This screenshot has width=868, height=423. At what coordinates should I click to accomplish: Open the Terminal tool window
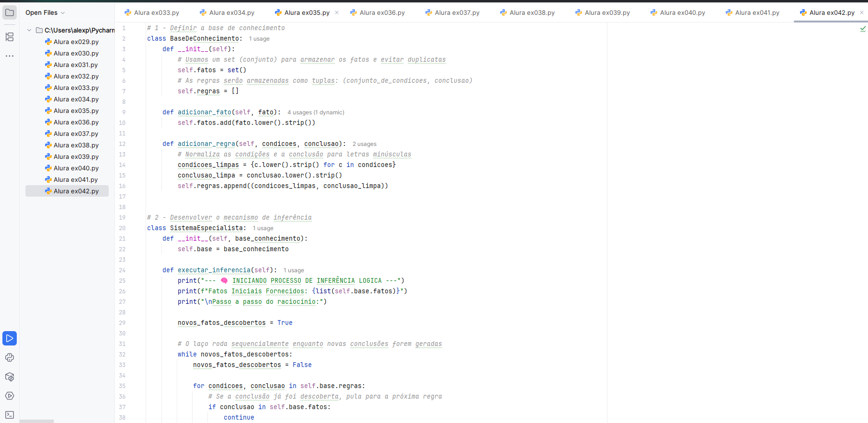10,415
